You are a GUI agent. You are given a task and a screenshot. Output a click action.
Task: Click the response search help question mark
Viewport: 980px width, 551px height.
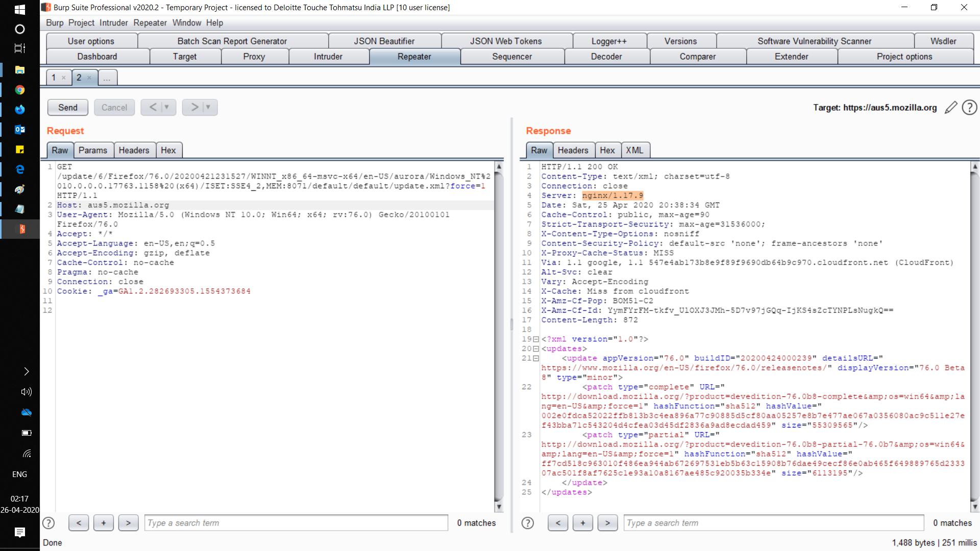pyautogui.click(x=528, y=523)
